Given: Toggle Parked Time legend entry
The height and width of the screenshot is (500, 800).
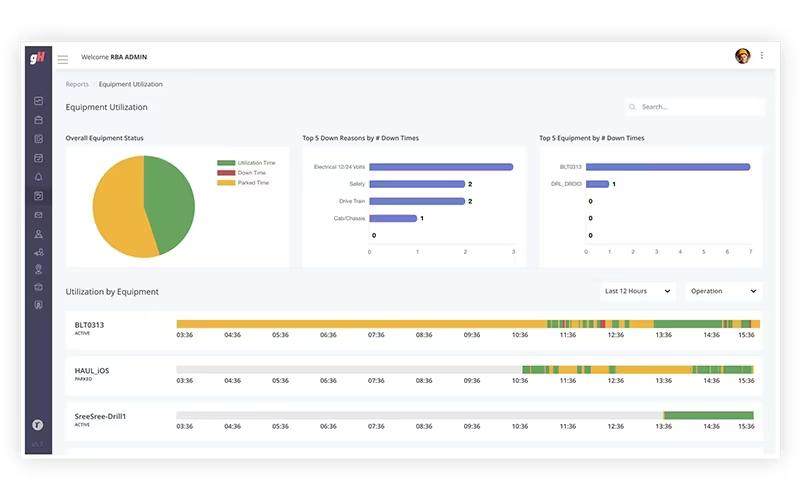Looking at the screenshot, I should [243, 183].
